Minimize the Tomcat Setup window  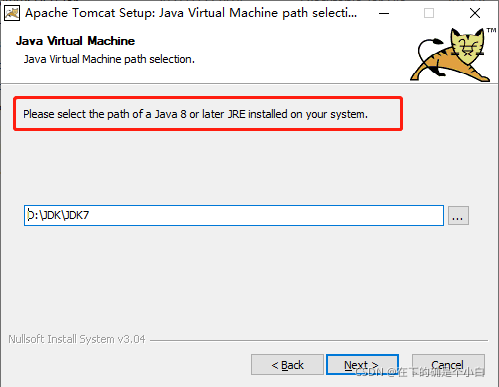tap(384, 13)
